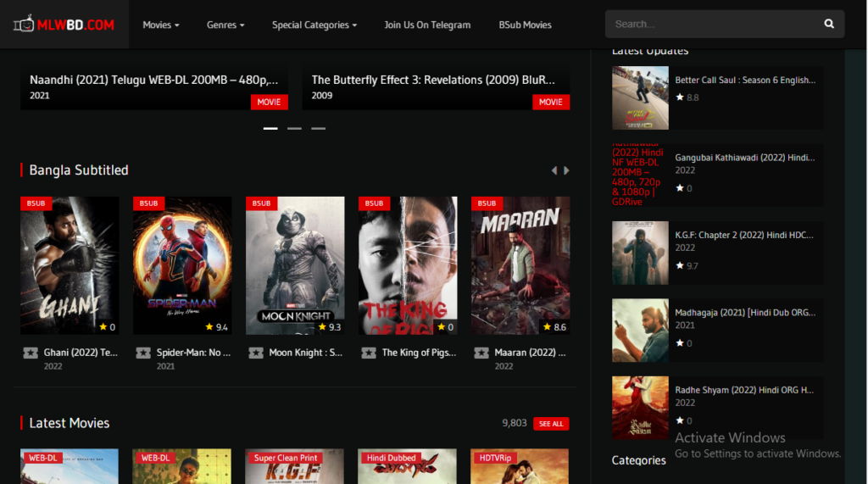Open the Maaran poster
The image size is (868, 484).
click(520, 265)
